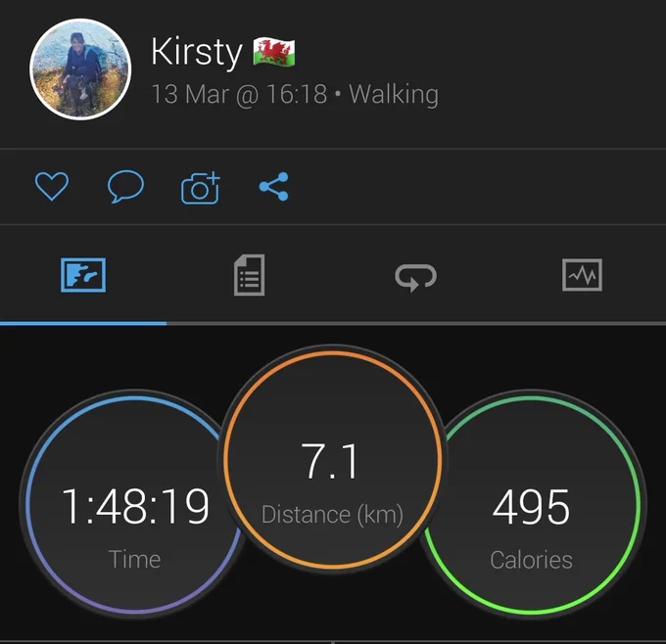Tap the blue active tab indicator bar

83,324
